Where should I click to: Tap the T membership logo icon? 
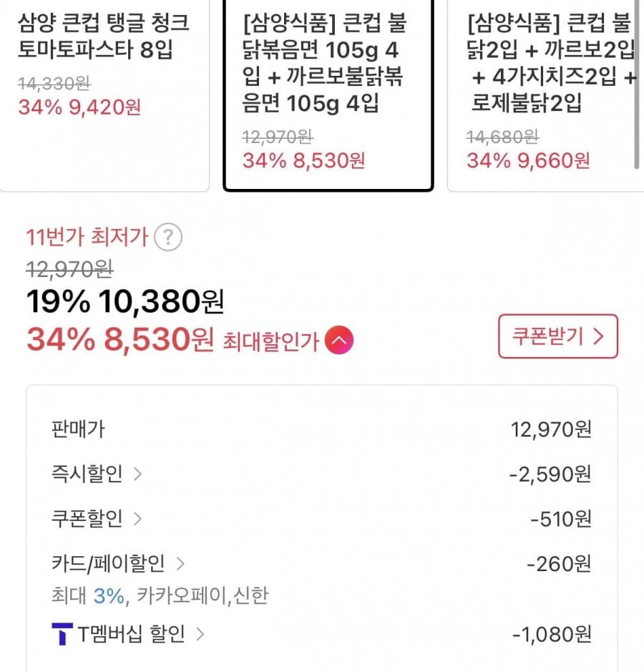(62, 634)
